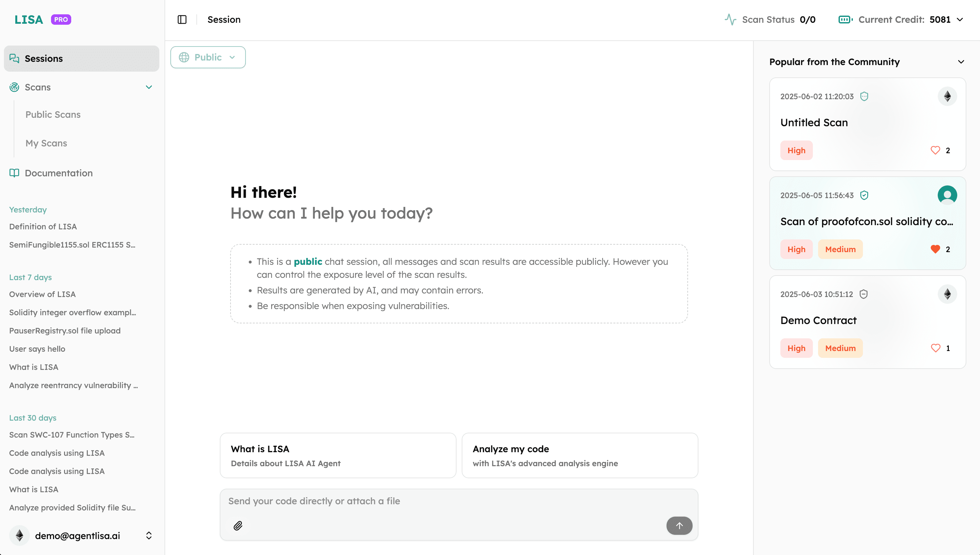This screenshot has height=555, width=980.
Task: Click shield icon next to 2025-06-05 timestamp
Action: pyautogui.click(x=864, y=195)
